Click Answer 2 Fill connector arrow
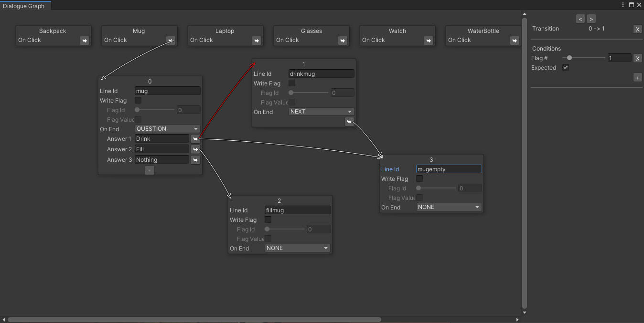This screenshot has height=323, width=644. 195,149
